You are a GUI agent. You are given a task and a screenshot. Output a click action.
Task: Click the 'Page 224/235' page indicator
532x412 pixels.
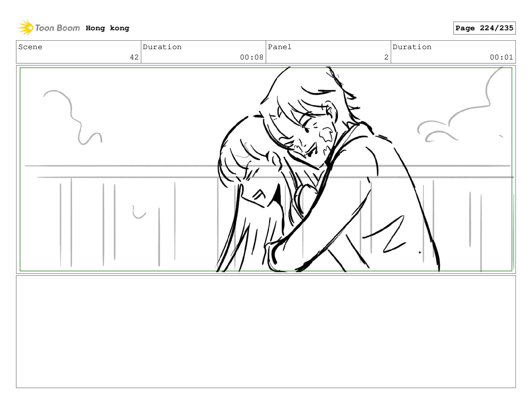pyautogui.click(x=484, y=28)
